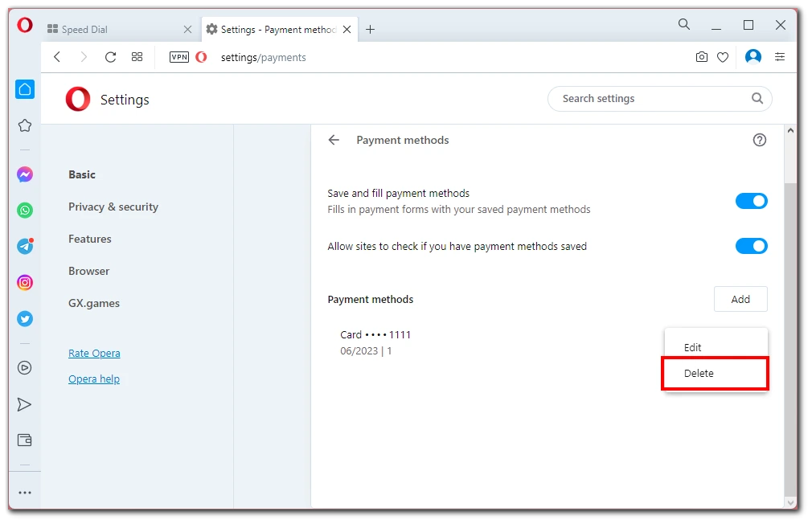The image size is (812, 524).
Task: Open Basic settings section
Action: click(x=82, y=174)
